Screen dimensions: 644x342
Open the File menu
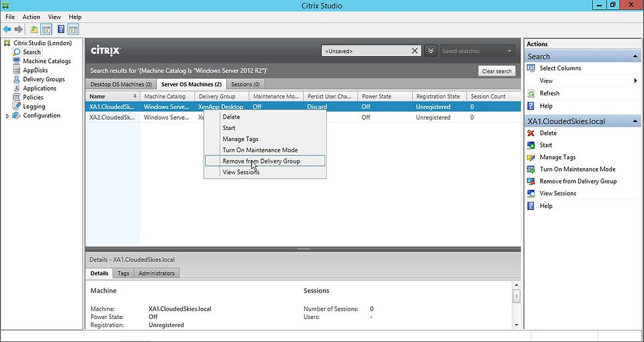[10, 17]
